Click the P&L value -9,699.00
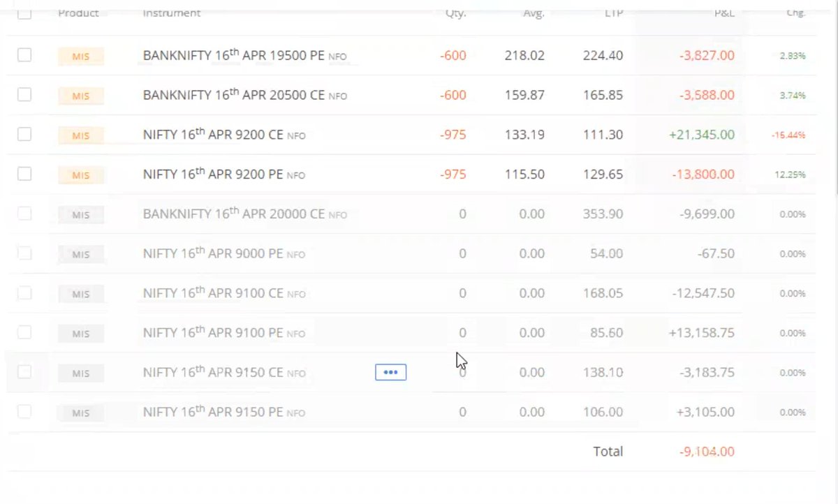 pyautogui.click(x=707, y=214)
